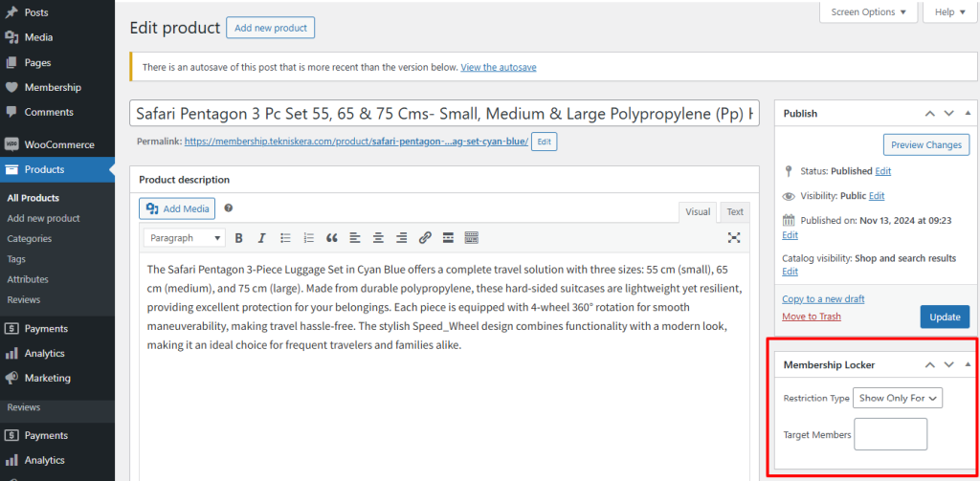Click the Target Members input field
The image size is (980, 481).
pos(890,434)
